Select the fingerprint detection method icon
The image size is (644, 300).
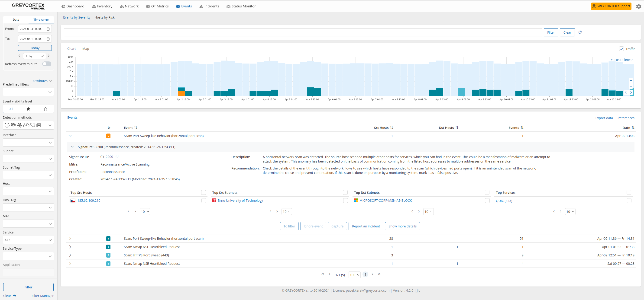coord(13,125)
